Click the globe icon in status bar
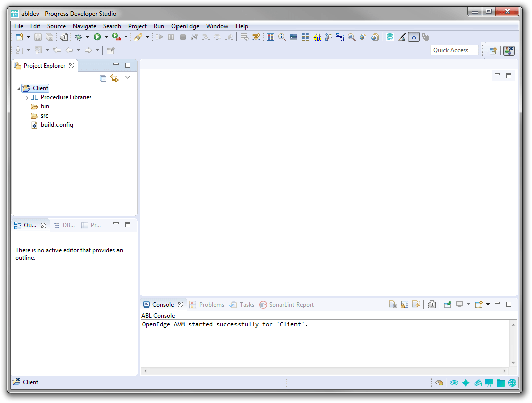This screenshot has height=403, width=532. click(512, 383)
